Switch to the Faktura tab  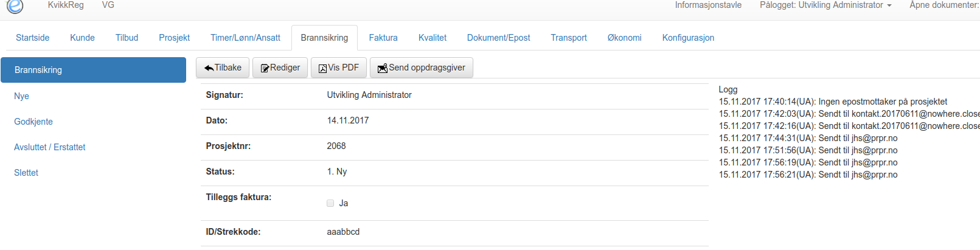pos(383,38)
